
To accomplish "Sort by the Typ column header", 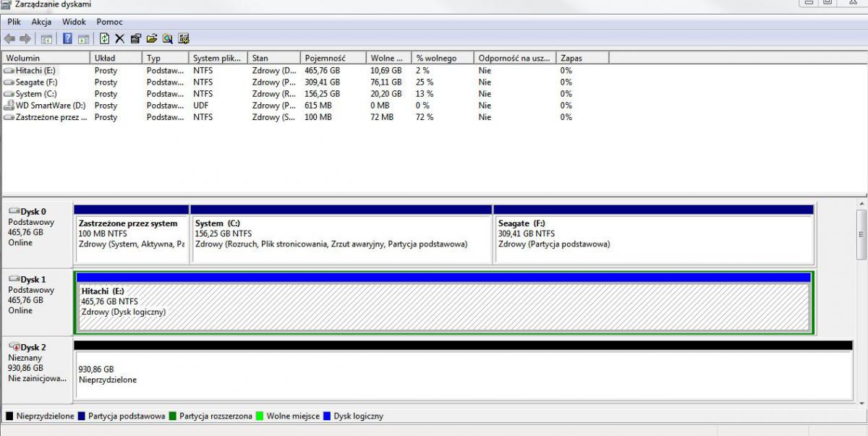I will tap(166, 58).
